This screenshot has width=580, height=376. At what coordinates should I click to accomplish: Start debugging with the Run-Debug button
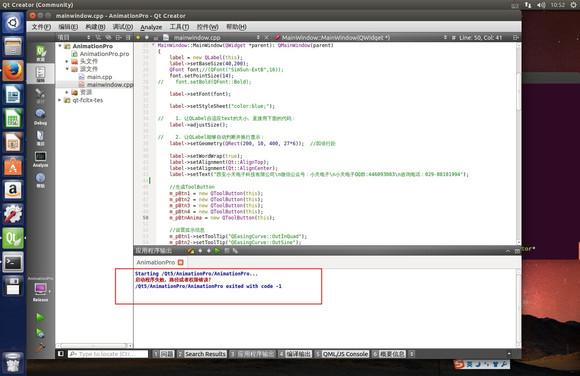tap(40, 333)
